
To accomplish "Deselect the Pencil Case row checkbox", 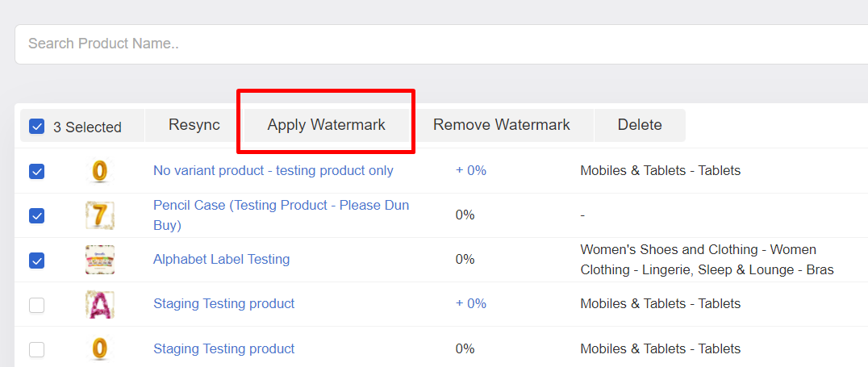I will [36, 215].
